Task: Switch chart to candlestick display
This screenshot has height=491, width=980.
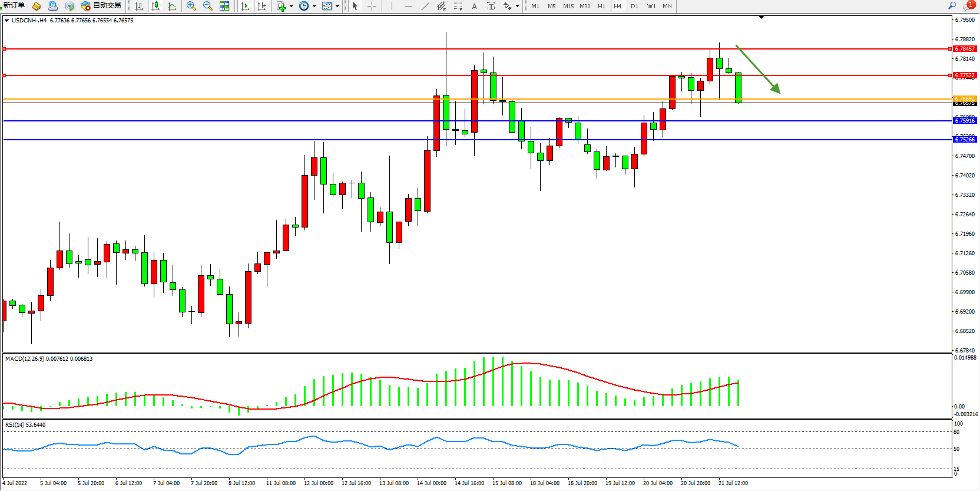Action: coord(155,6)
